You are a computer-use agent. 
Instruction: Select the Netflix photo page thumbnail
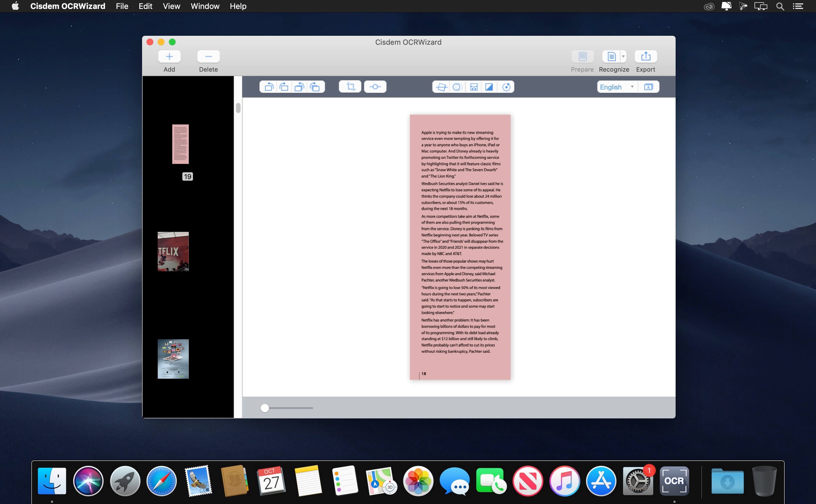(x=173, y=251)
